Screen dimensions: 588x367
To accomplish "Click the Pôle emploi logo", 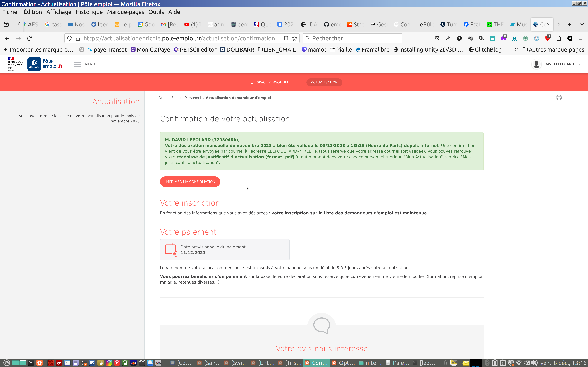I will (45, 64).
